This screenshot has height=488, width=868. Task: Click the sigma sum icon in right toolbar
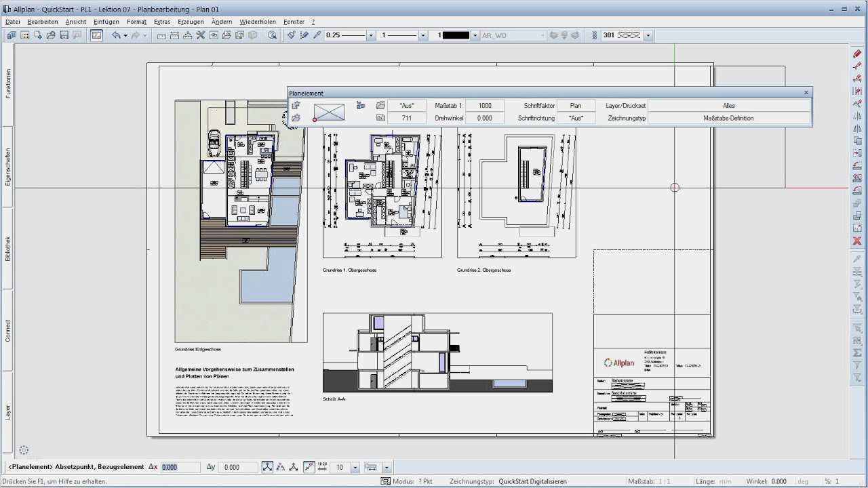pos(857,352)
